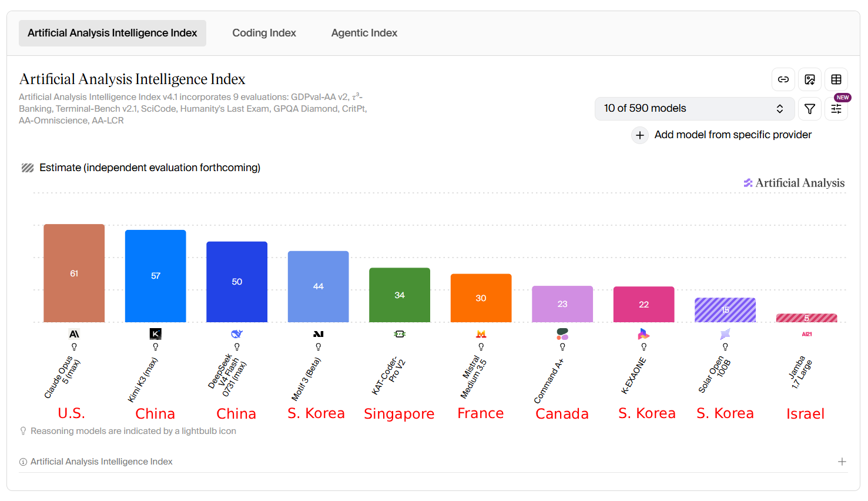Click the 'Jamba 1.7 Large' axis label

[800, 372]
